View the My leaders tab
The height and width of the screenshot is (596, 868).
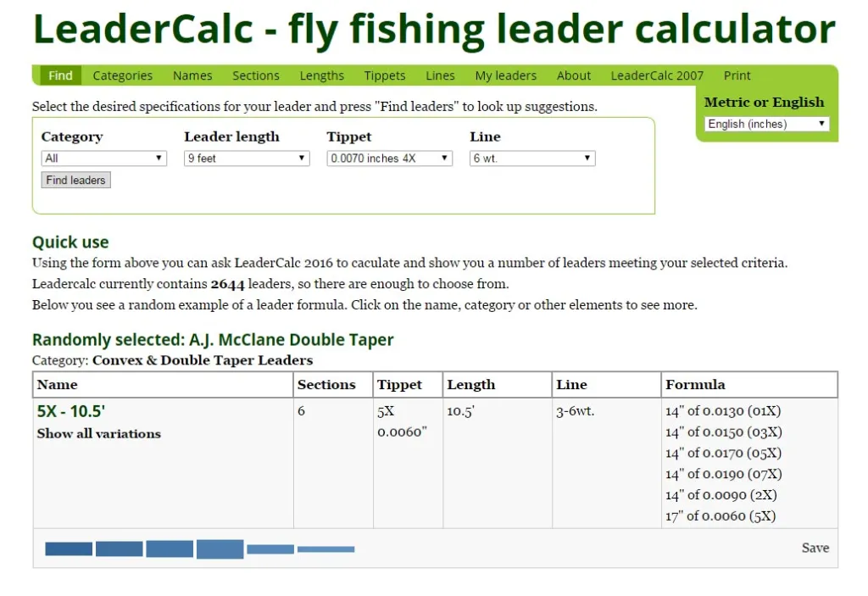pos(506,75)
